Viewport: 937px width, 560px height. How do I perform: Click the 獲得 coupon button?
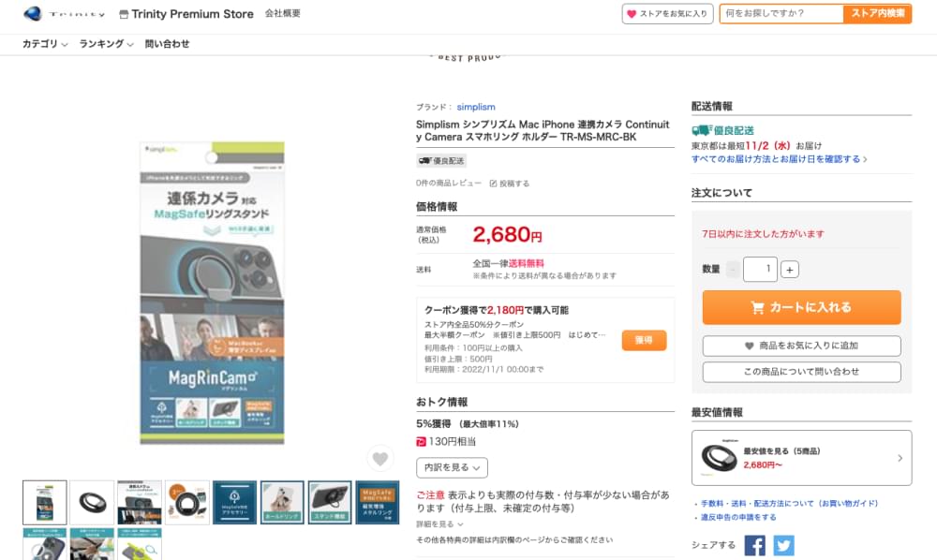[644, 340]
